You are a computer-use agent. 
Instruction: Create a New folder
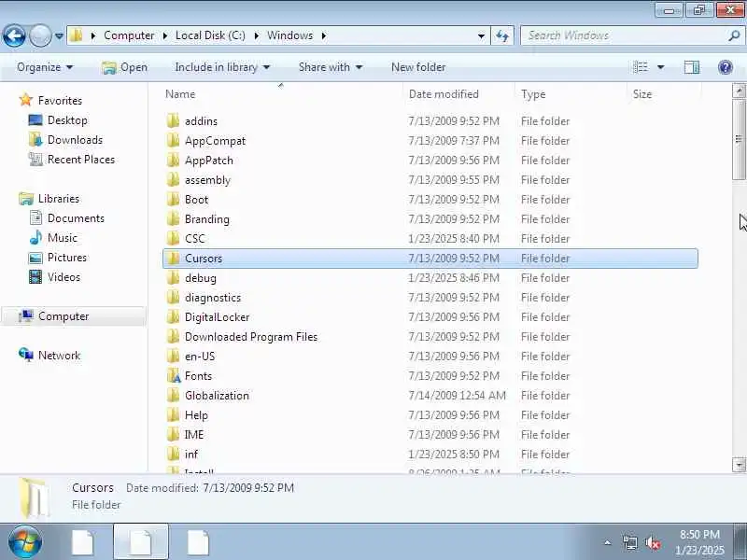click(418, 67)
